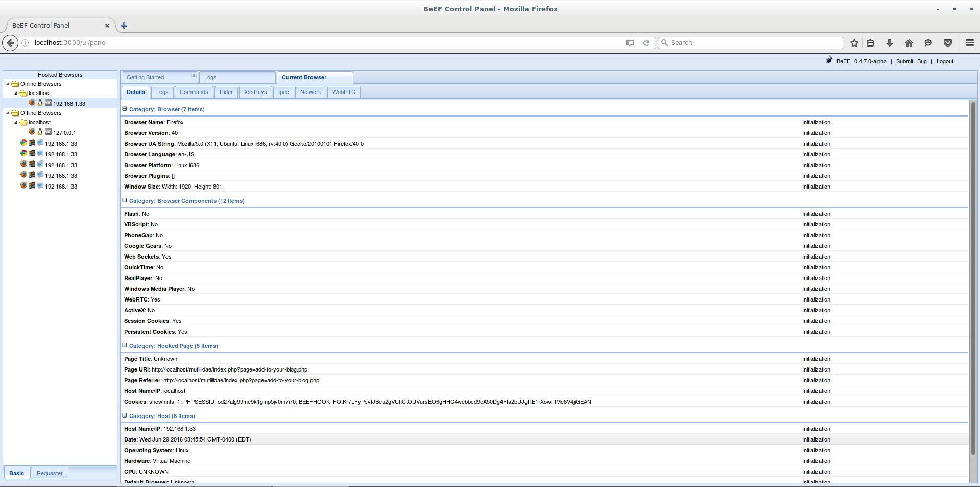The height and width of the screenshot is (487, 980).
Task: Collapse the Category: Browser Components section
Action: tap(125, 200)
